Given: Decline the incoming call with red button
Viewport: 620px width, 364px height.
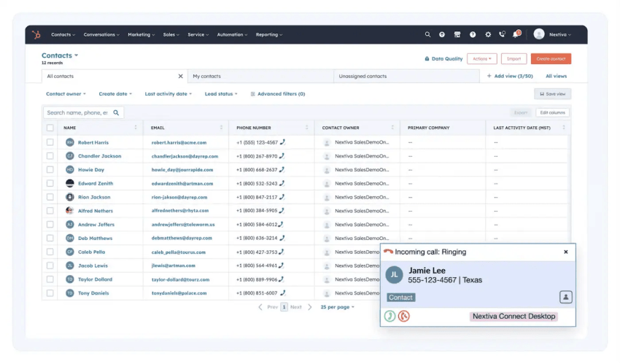Looking at the screenshot, I should pyautogui.click(x=403, y=316).
